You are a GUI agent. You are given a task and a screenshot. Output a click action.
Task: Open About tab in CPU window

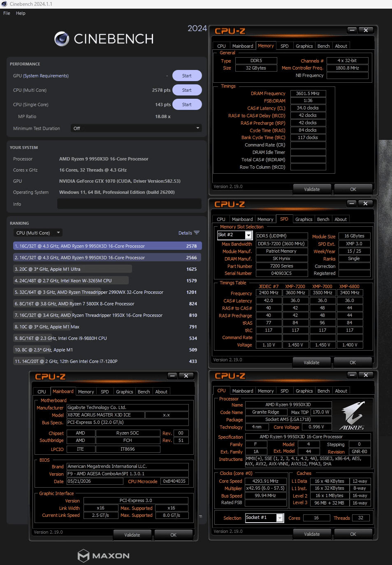(341, 391)
